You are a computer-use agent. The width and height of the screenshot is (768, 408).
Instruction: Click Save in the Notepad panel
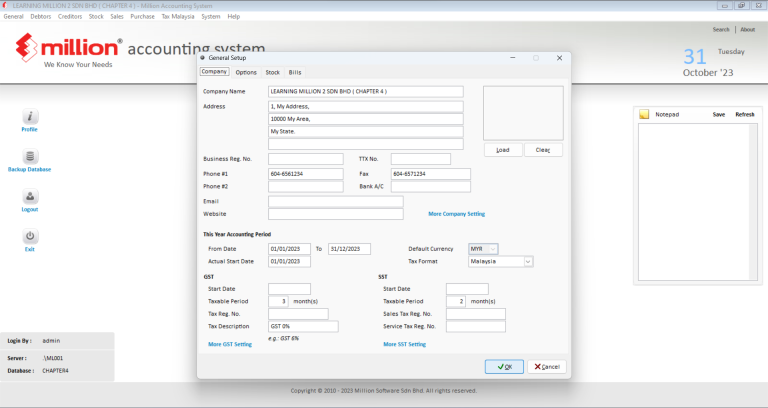[x=719, y=115]
